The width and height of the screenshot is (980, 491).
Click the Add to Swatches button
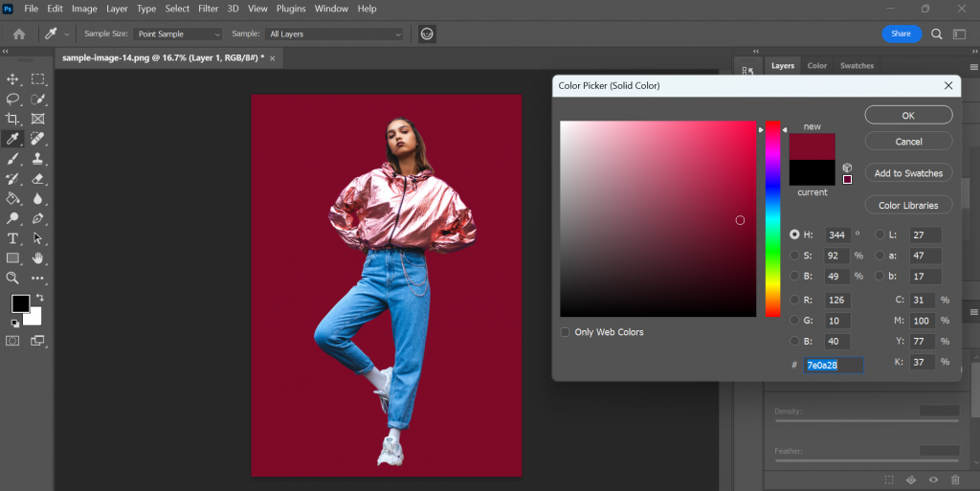point(908,173)
